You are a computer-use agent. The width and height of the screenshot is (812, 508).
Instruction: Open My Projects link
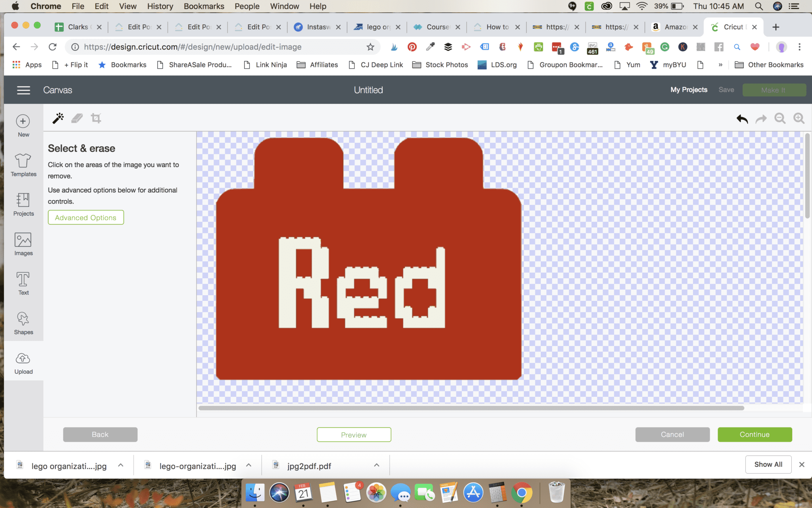689,90
